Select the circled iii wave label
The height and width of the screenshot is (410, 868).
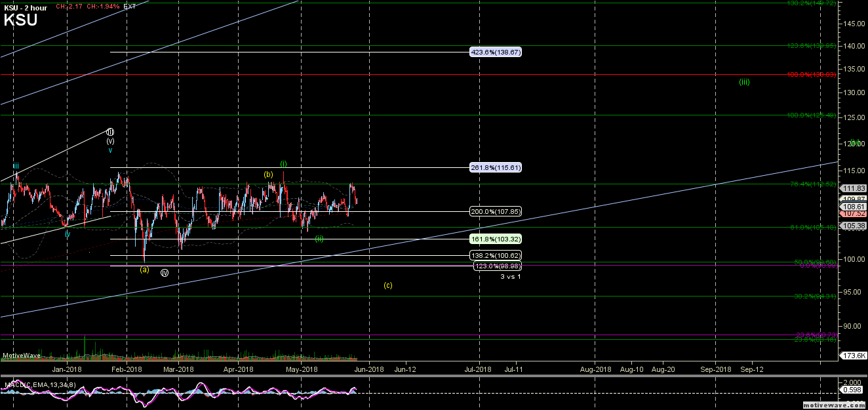[x=111, y=132]
